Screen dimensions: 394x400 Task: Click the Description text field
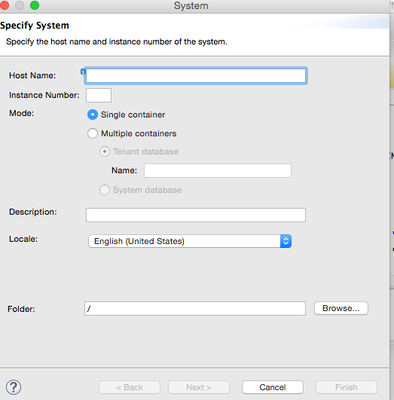click(x=196, y=215)
